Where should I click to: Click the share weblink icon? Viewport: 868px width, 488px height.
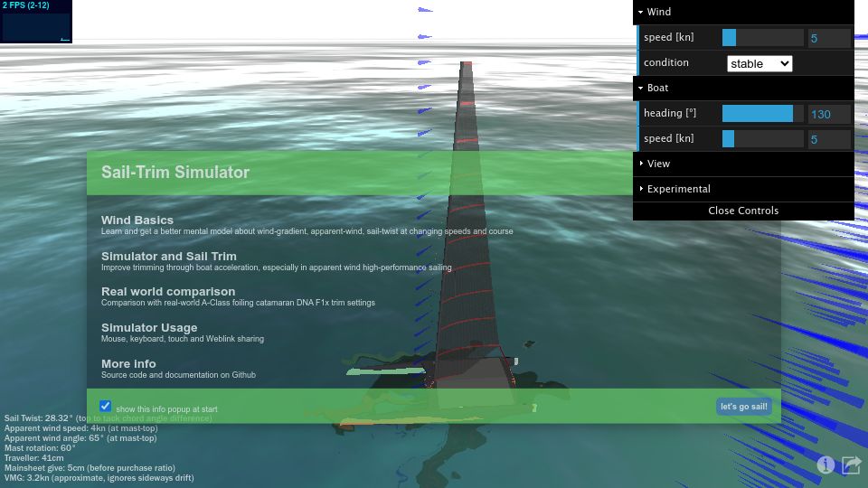point(852,465)
